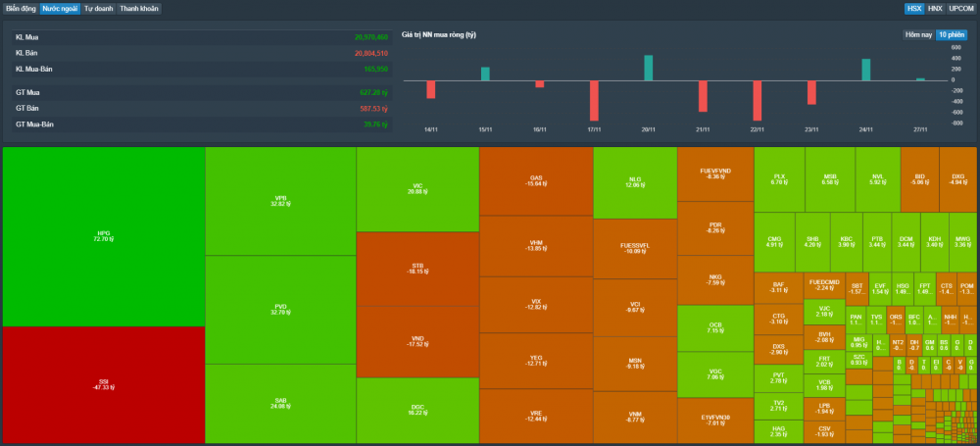Image resolution: width=980 pixels, height=446 pixels.
Task: Click the BVH -2.08 tỷ tile
Action: click(824, 337)
